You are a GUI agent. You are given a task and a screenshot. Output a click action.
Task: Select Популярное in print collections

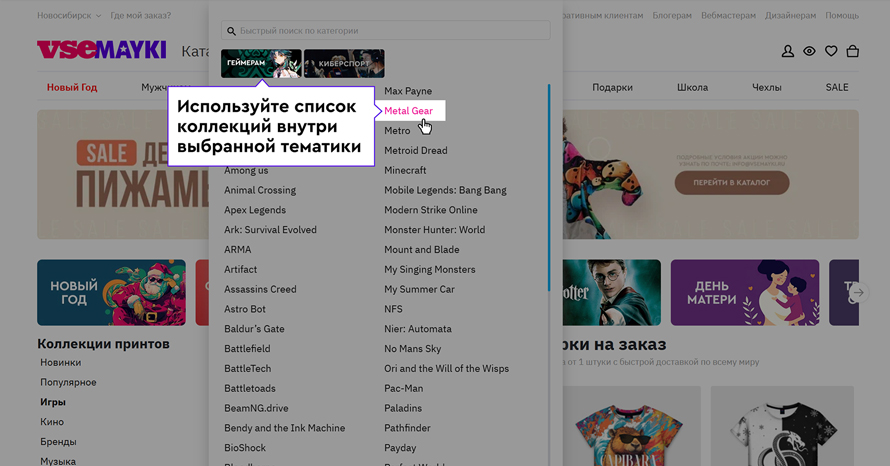(68, 383)
